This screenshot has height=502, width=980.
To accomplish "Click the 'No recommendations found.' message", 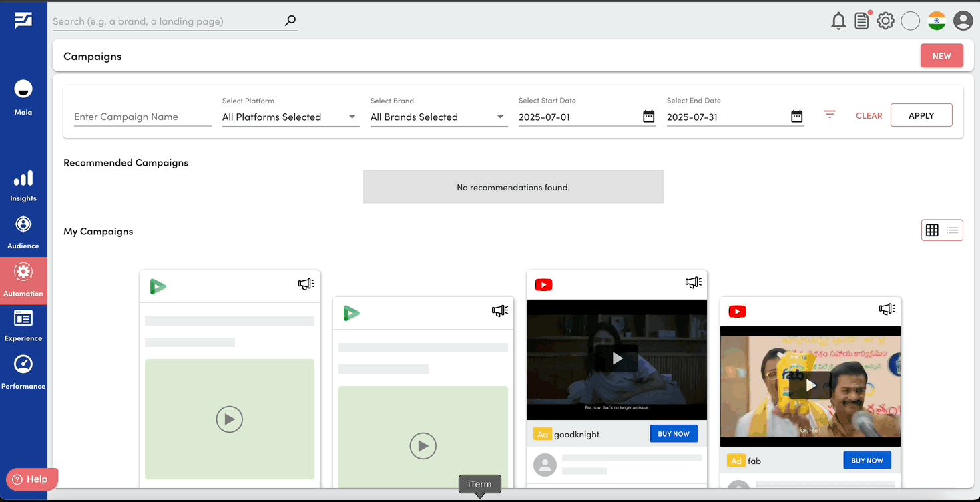I will 513,187.
